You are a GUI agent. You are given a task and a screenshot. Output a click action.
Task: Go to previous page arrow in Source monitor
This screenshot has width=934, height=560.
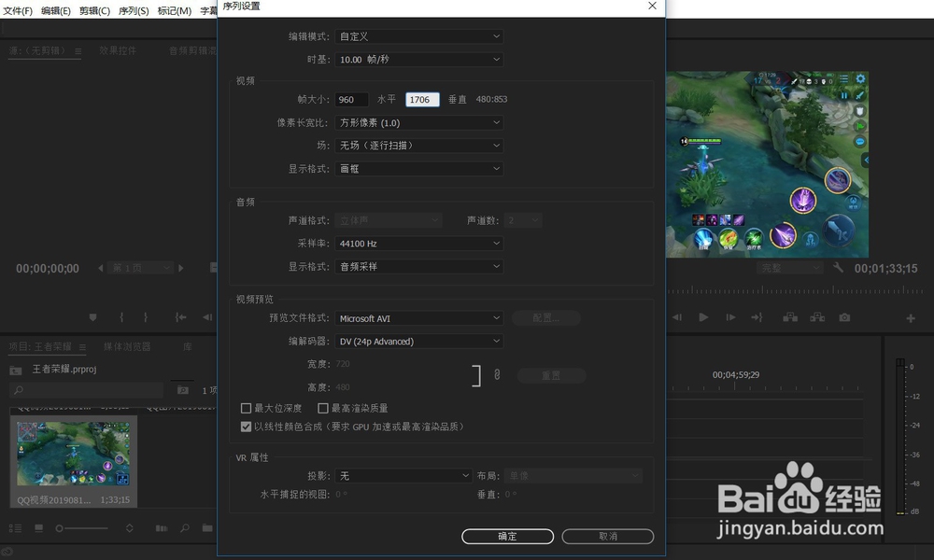pyautogui.click(x=101, y=269)
